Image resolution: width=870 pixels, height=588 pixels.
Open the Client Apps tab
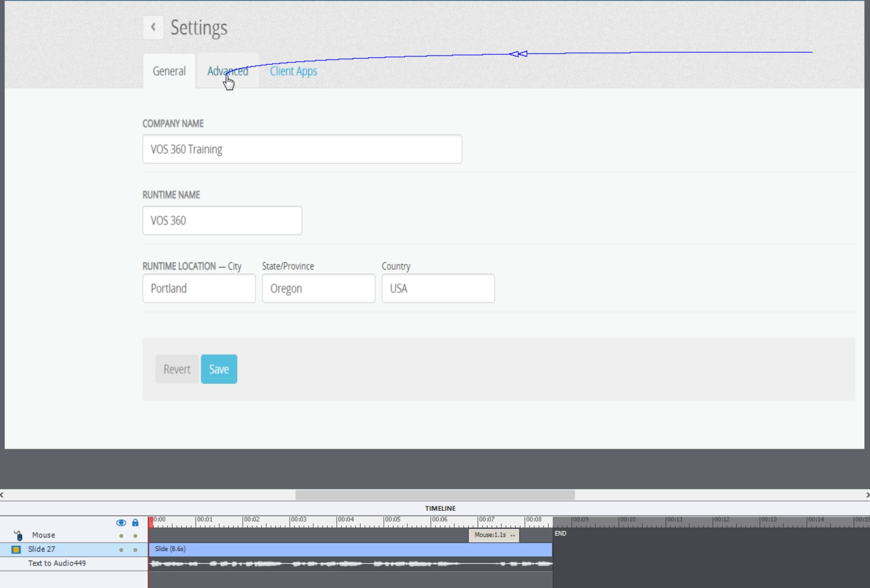pyautogui.click(x=293, y=71)
